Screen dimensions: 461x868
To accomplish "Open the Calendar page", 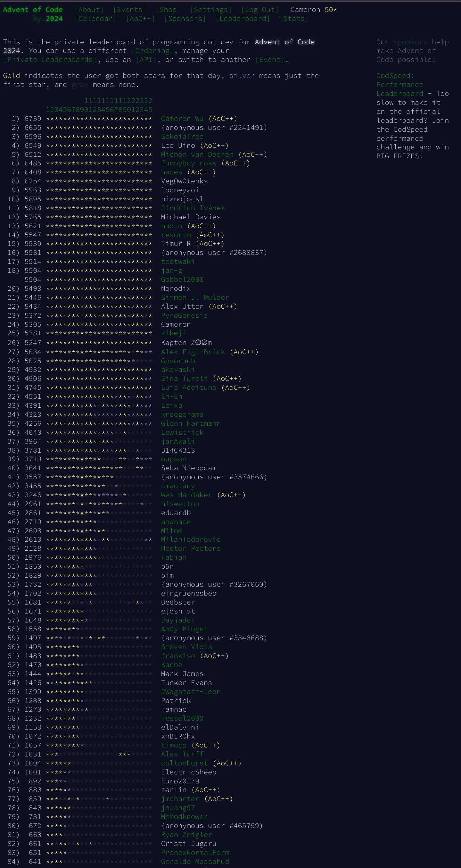I will 95,19.
